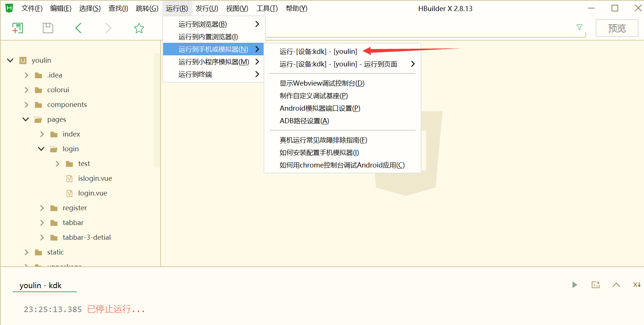Select 运行到手机或模拟器(N) entry
The height and width of the screenshot is (325, 644).
tap(214, 49)
